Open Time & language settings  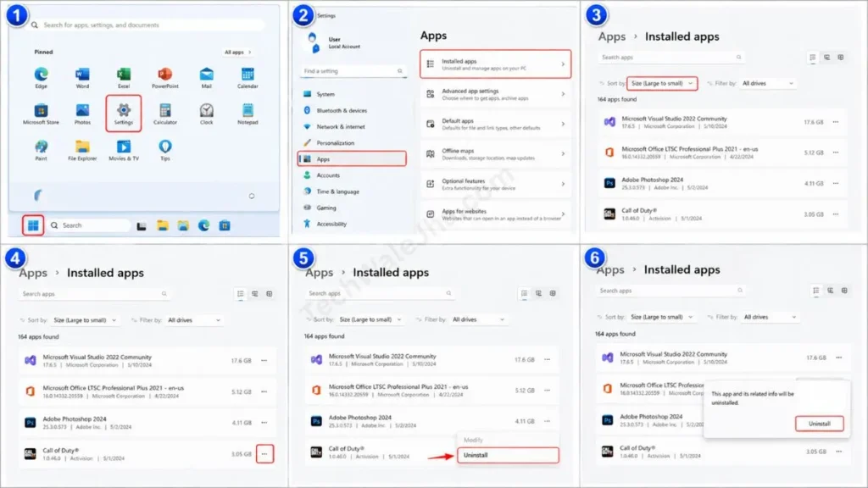352,191
